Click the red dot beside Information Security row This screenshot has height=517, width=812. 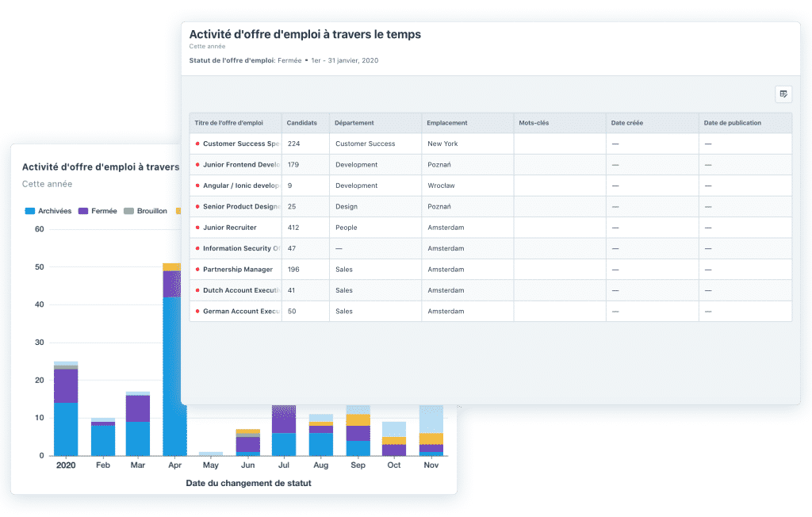pos(197,249)
